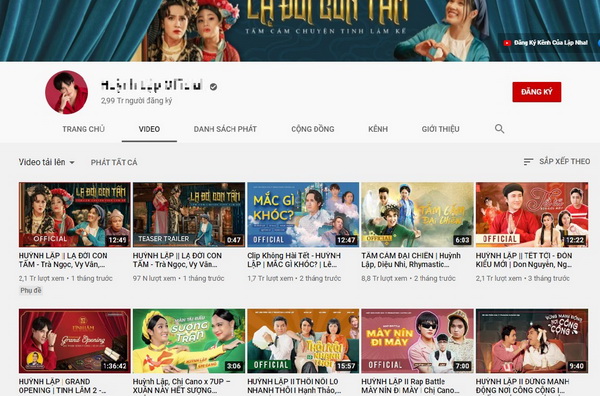
Task: Click the 2,1 Tr lượt xem • 3 tháng trước text
Action: point(523,278)
